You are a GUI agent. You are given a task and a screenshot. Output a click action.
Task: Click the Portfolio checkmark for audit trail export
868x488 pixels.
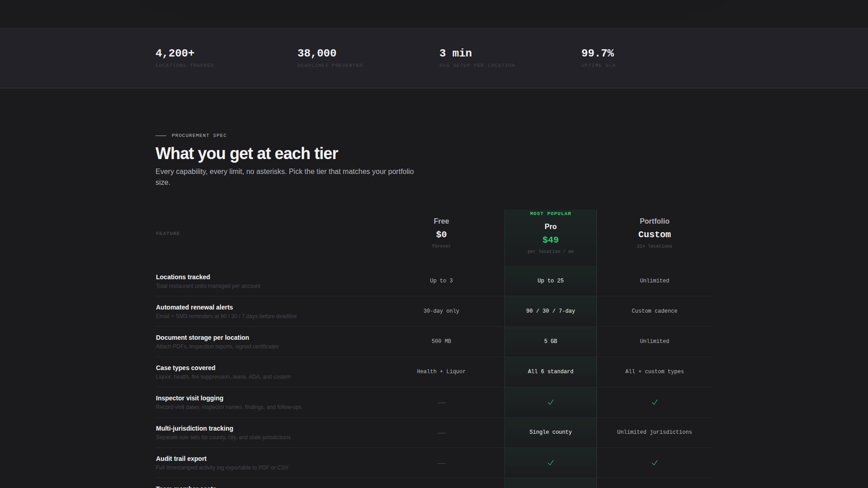[x=654, y=463]
